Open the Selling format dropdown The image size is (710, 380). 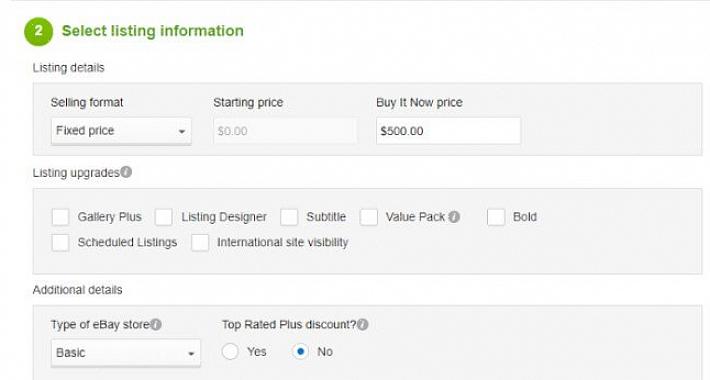tap(121, 131)
